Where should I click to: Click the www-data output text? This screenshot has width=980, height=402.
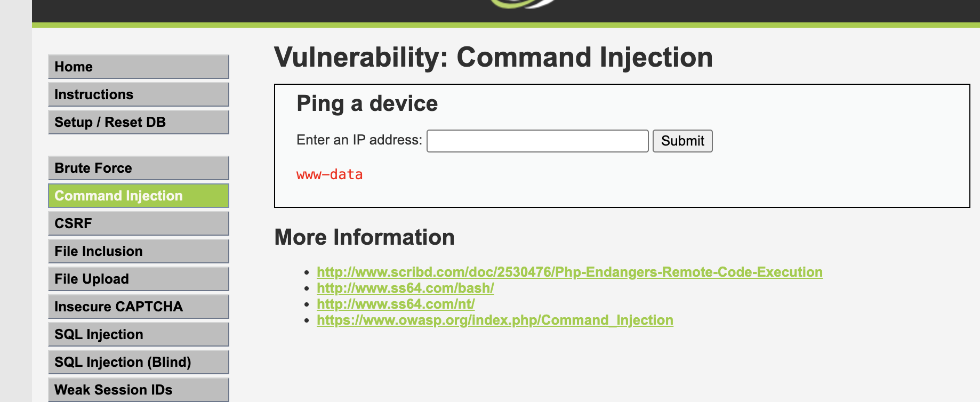[x=330, y=174]
